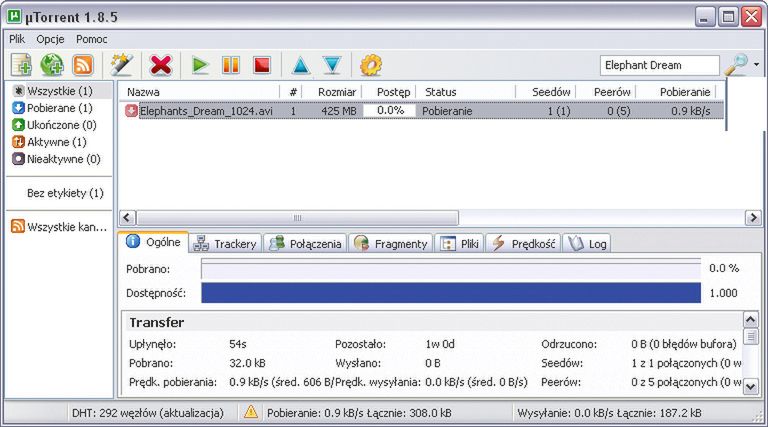Sort by # column header
768x427 pixels.
[x=292, y=92]
